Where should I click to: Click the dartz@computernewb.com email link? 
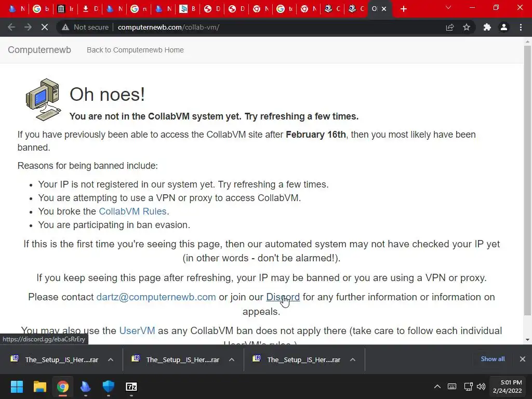pyautogui.click(x=156, y=297)
